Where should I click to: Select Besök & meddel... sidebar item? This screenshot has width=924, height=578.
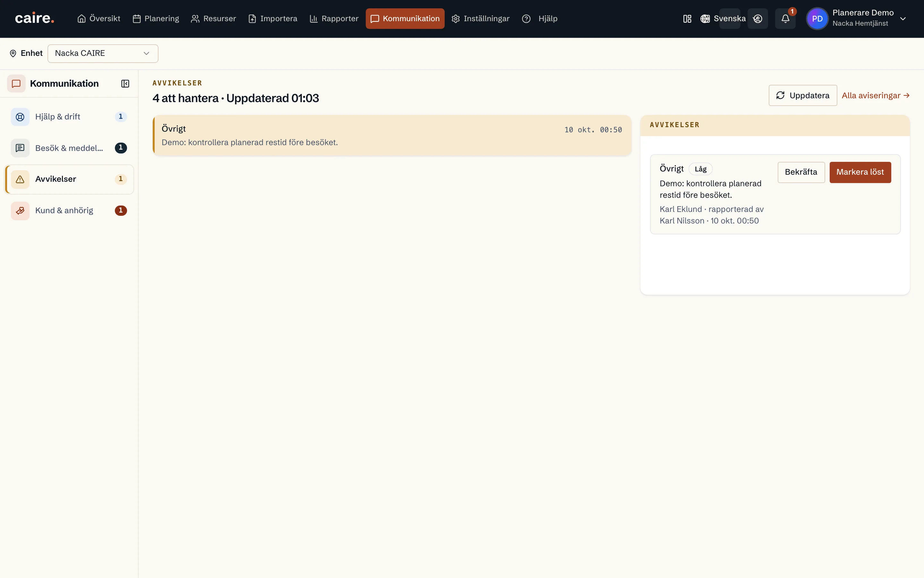tap(69, 148)
